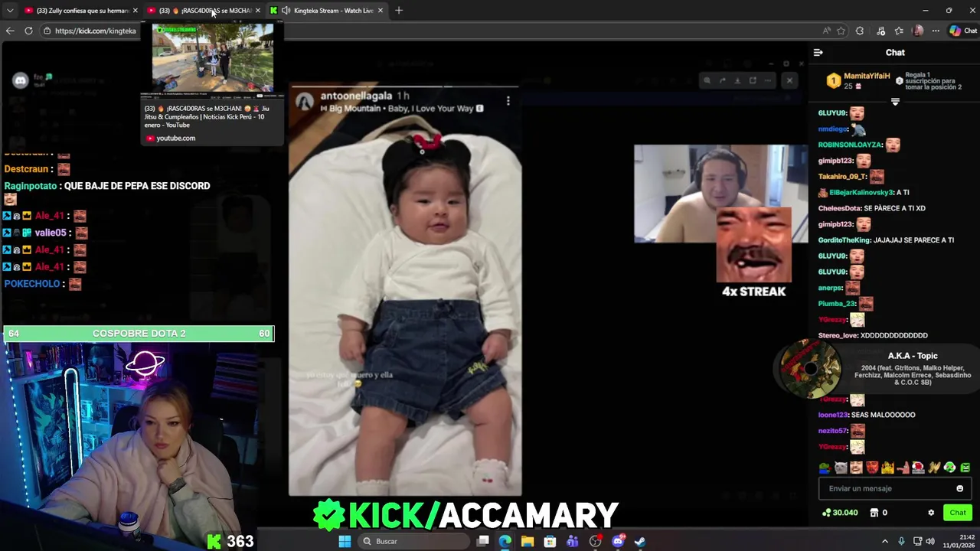
Task: Close the stream image viewer X
Action: (789, 80)
